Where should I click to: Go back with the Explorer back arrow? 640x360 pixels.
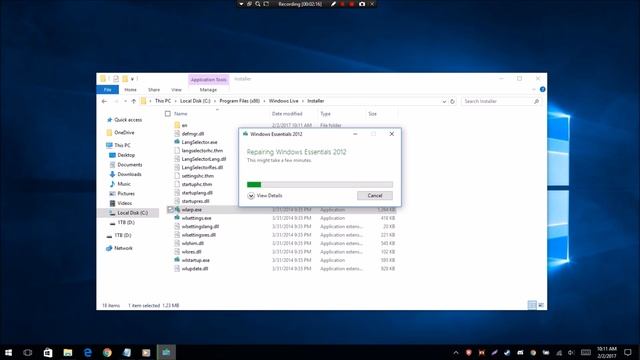coord(104,101)
